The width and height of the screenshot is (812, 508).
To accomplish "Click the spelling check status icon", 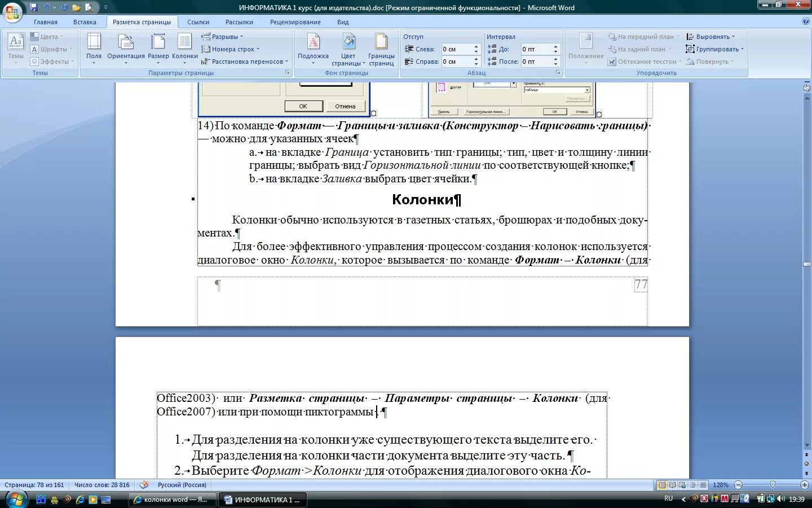I will pyautogui.click(x=144, y=485).
